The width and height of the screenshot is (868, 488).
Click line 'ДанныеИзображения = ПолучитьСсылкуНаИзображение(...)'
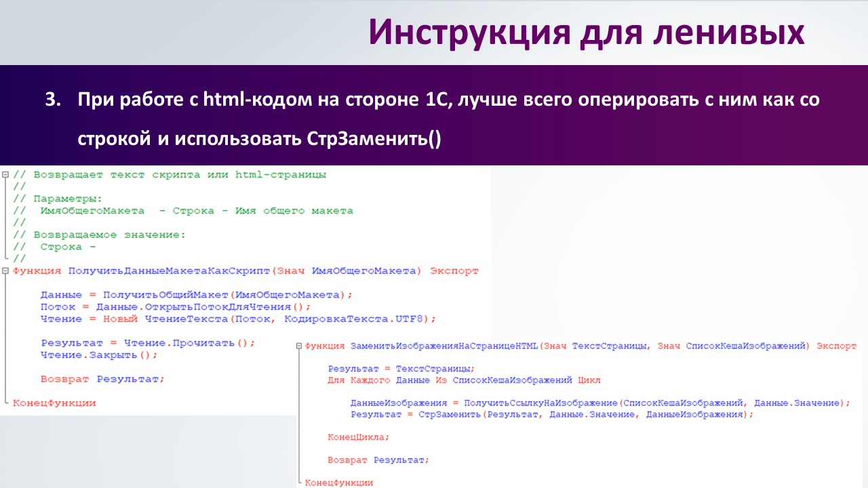[x=600, y=403]
